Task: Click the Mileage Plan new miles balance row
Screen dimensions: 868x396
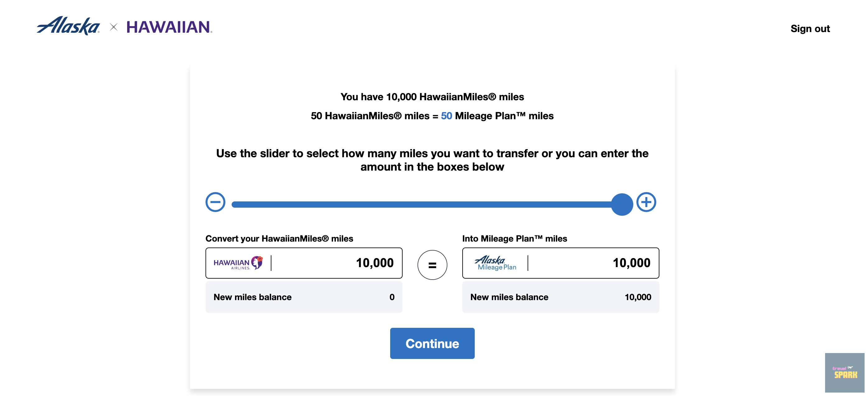Action: 560,297
